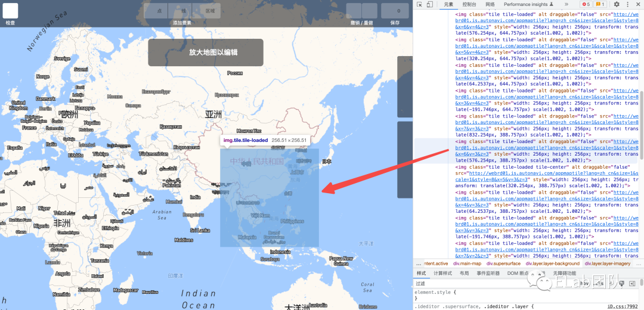Screen dimensions: 644x310
Task: Switch to the 控制台 tab
Action: [469, 4]
